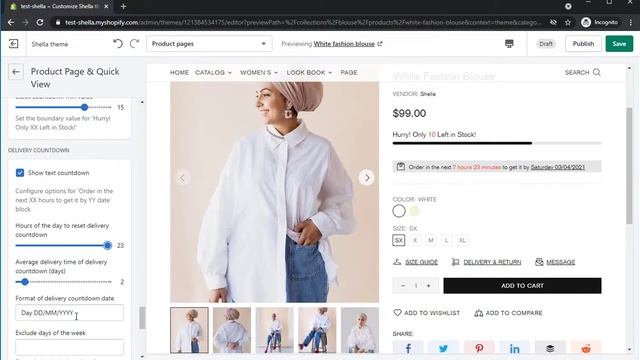Click Exclude days of the week field
The height and width of the screenshot is (360, 640).
pos(69,347)
